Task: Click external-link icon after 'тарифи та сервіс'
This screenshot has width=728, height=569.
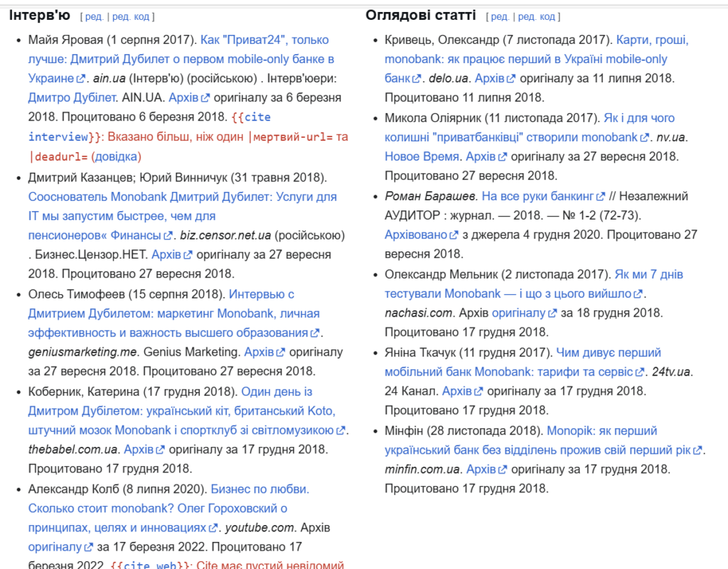Action: 640,372
